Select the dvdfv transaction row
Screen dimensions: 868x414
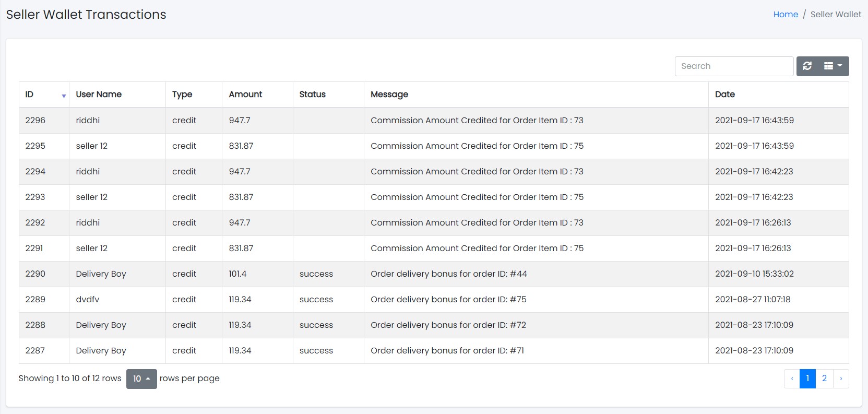click(x=88, y=300)
